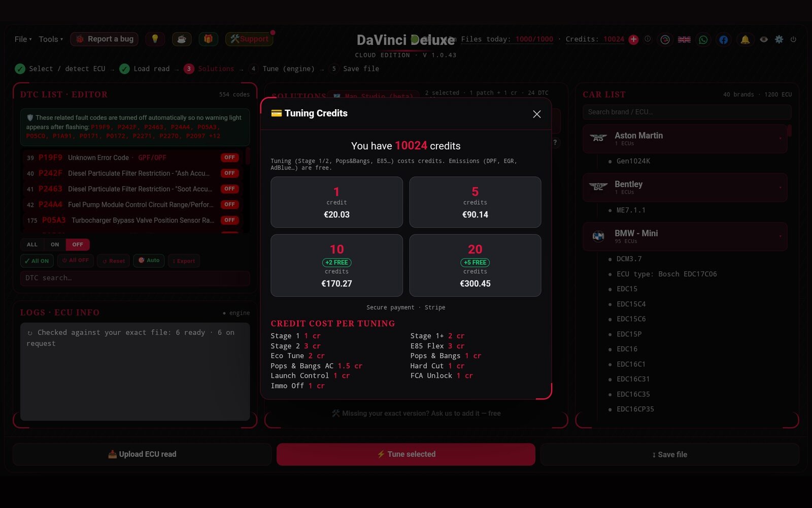Click Report a bug button
Image resolution: width=812 pixels, height=508 pixels.
point(105,39)
